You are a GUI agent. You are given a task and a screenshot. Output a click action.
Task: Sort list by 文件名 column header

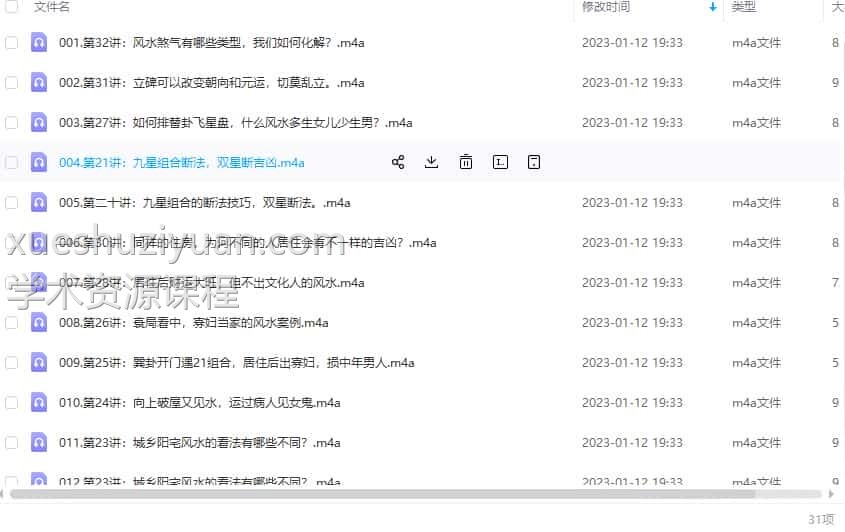pos(52,7)
